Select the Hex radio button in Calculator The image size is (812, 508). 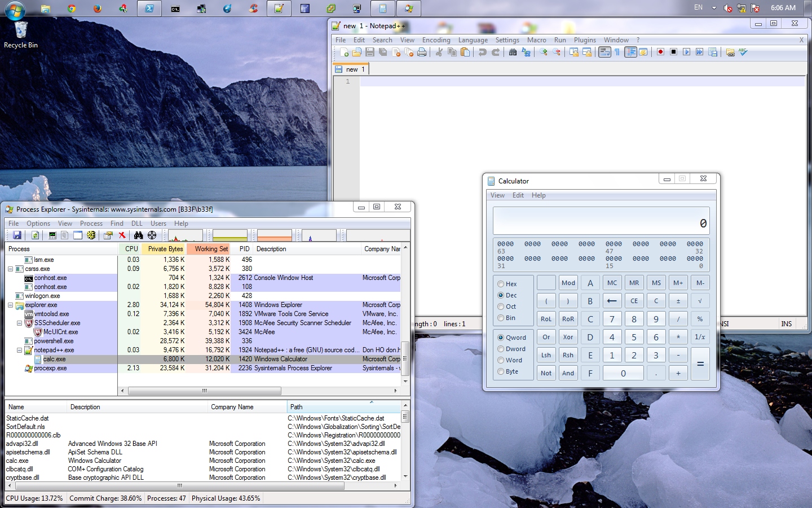[x=501, y=284]
